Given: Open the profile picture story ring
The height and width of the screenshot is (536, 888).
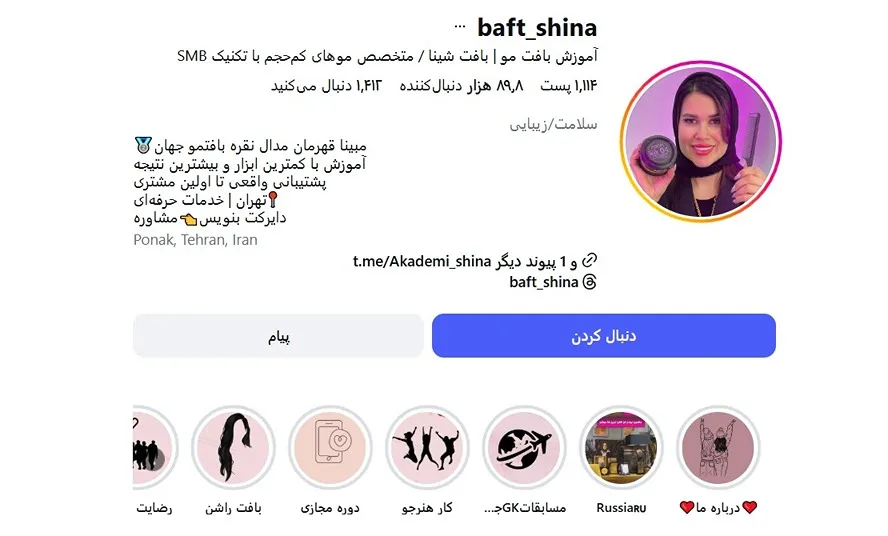Looking at the screenshot, I should coord(701,142).
